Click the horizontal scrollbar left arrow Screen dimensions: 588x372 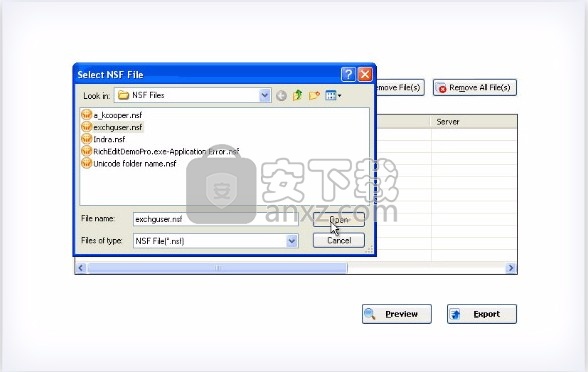click(x=81, y=268)
